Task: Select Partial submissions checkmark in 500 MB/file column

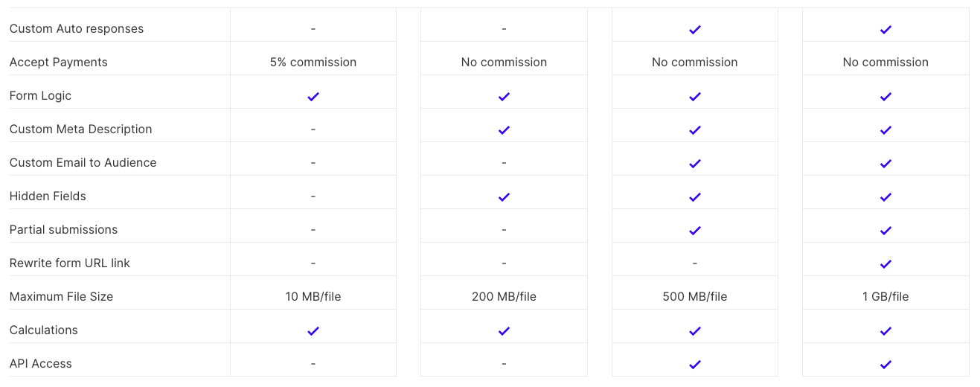Action: (695, 230)
